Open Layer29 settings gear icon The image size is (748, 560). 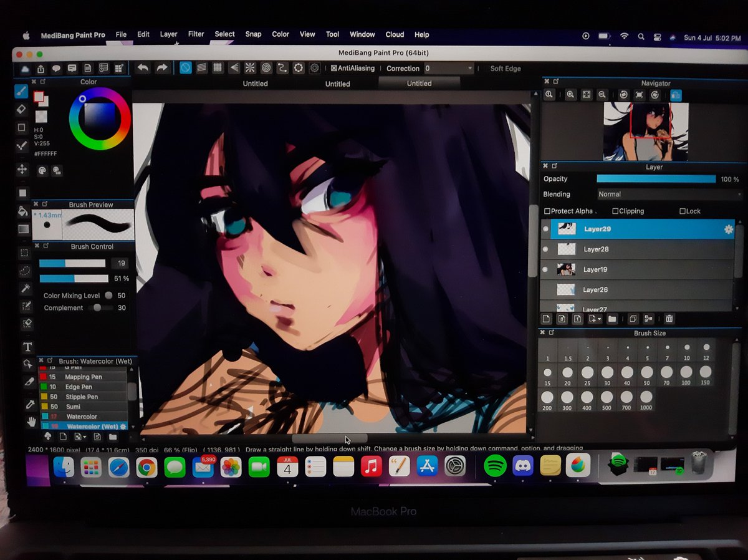pyautogui.click(x=728, y=229)
